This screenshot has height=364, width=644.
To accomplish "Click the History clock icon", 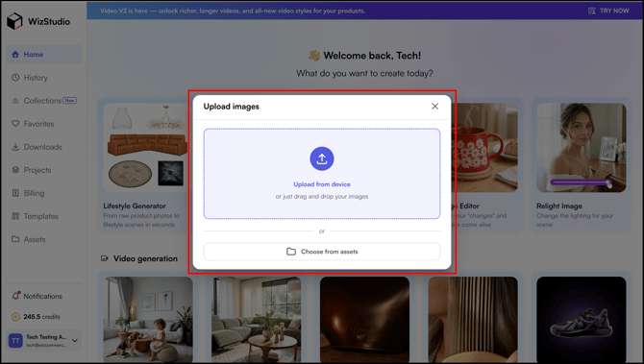I will 15,77.
